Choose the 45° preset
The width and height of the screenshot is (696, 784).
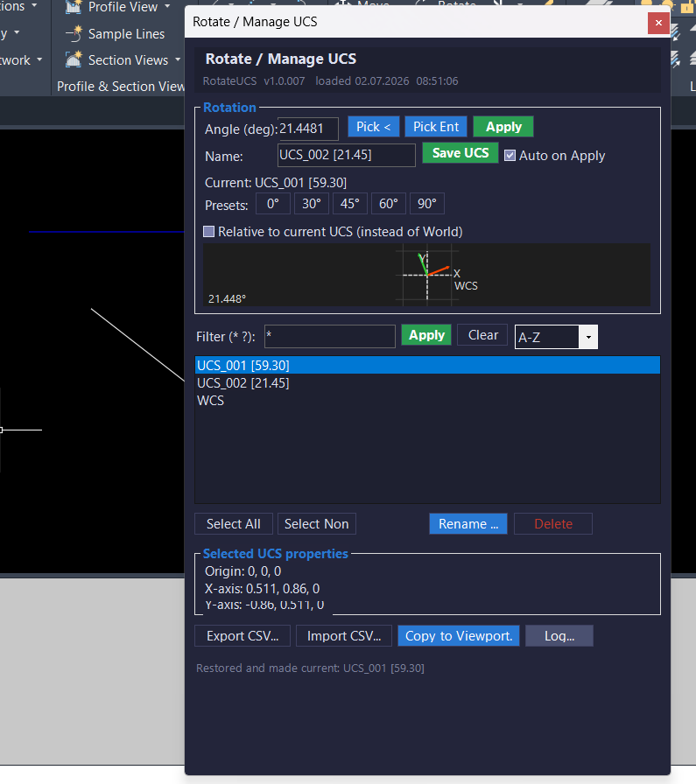(350, 204)
